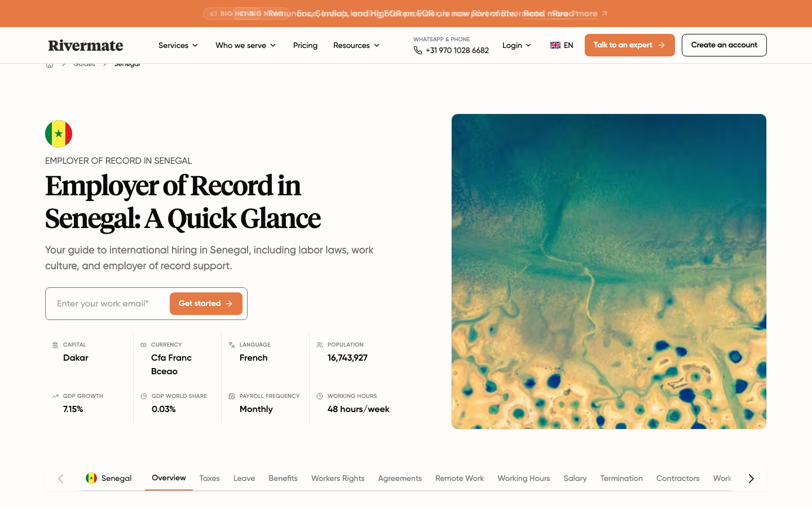812x508 pixels.
Task: Click the WHATSAPP & PHONE label
Action: [x=442, y=40]
